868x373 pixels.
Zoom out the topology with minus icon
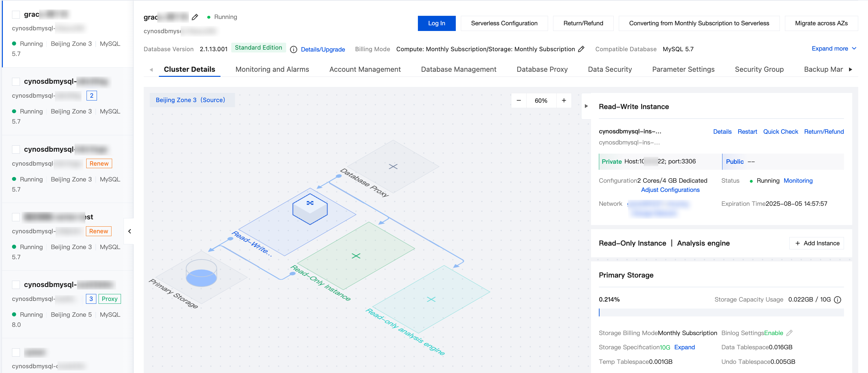click(519, 101)
